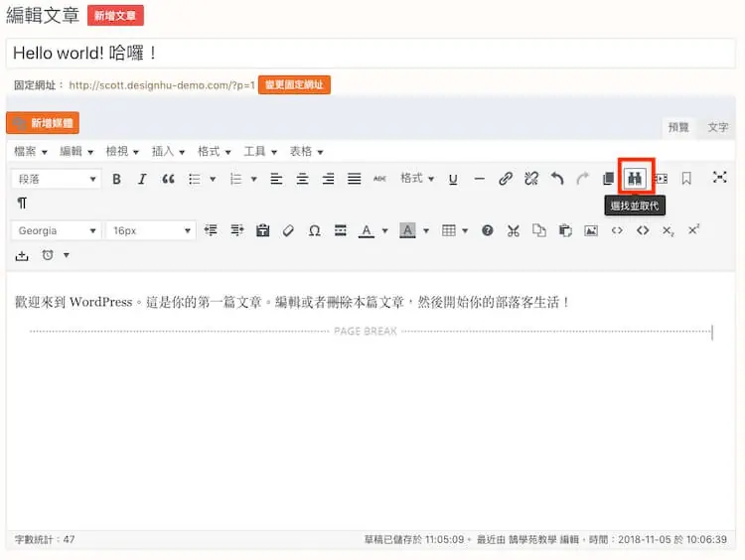Toggle the bulleted list icon
745x560 pixels.
tap(195, 179)
